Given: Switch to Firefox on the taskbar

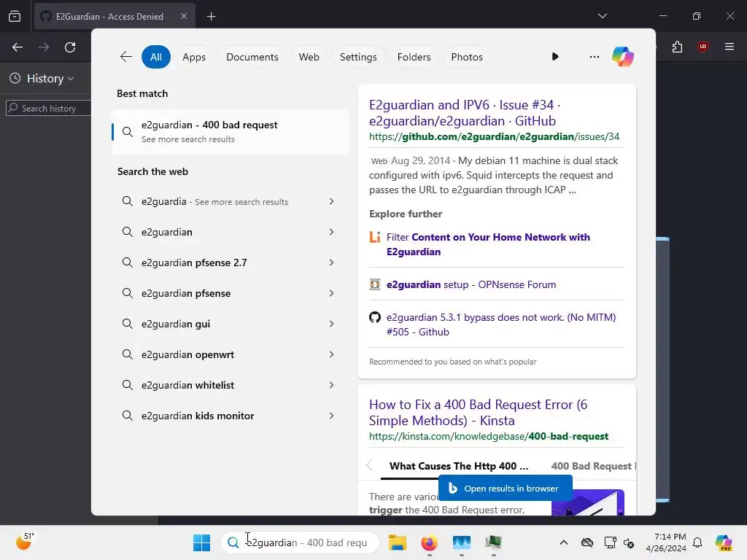Looking at the screenshot, I should [429, 542].
